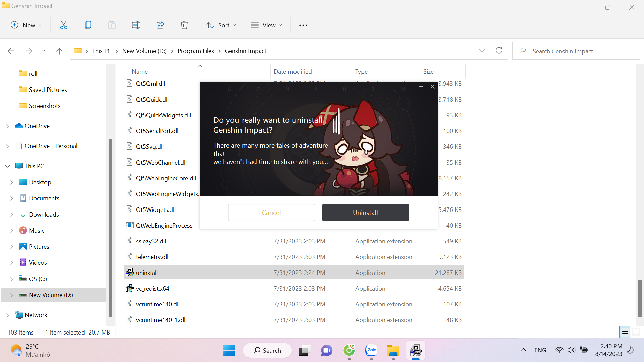Click Cancel in the uninstall dialog
Image resolution: width=644 pixels, height=362 pixels.
click(x=272, y=213)
